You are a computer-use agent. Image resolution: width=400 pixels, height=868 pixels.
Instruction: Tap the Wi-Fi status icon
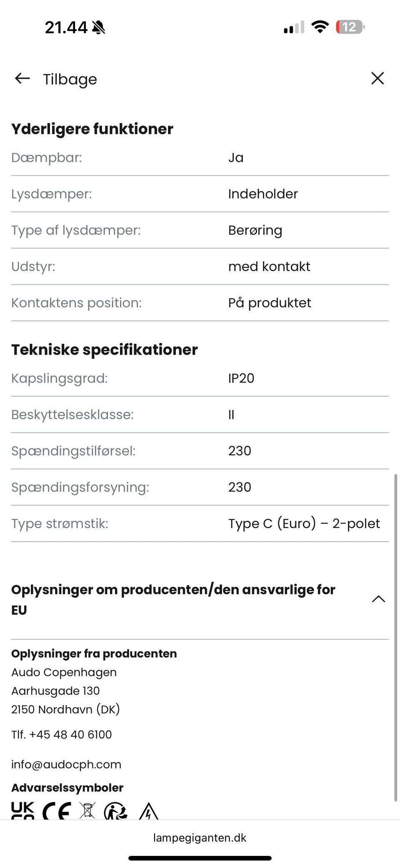click(320, 28)
